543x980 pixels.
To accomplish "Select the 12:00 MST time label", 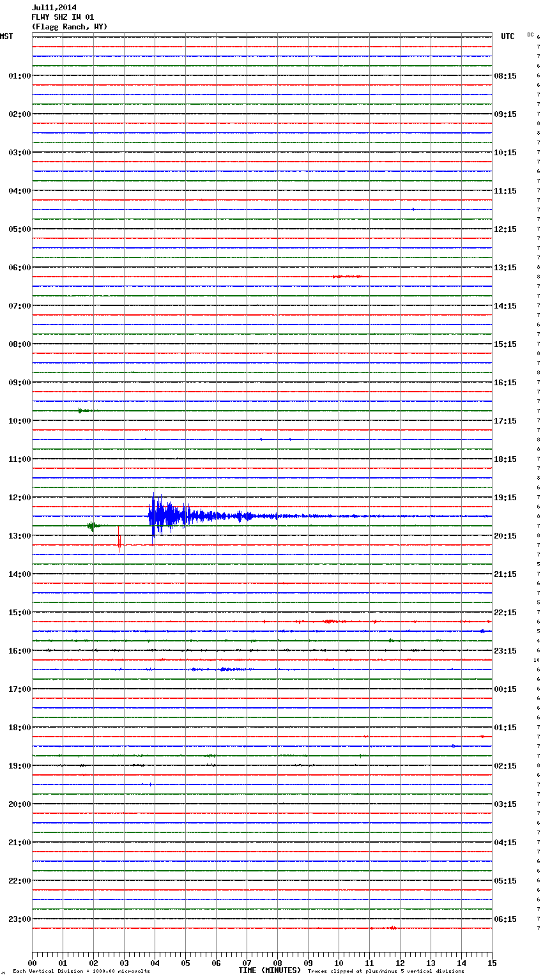I will [20, 498].
